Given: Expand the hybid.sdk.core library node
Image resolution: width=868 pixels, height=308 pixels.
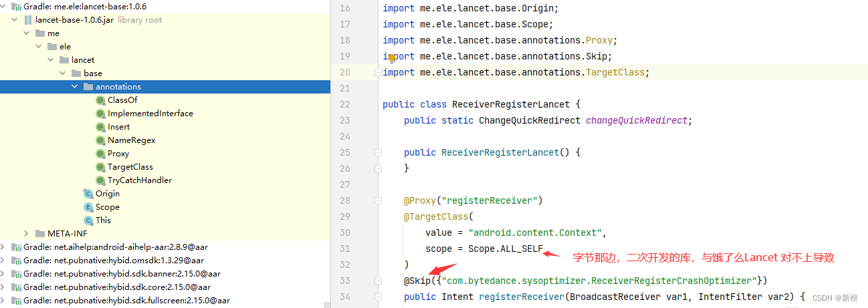Looking at the screenshot, I should coord(3,287).
